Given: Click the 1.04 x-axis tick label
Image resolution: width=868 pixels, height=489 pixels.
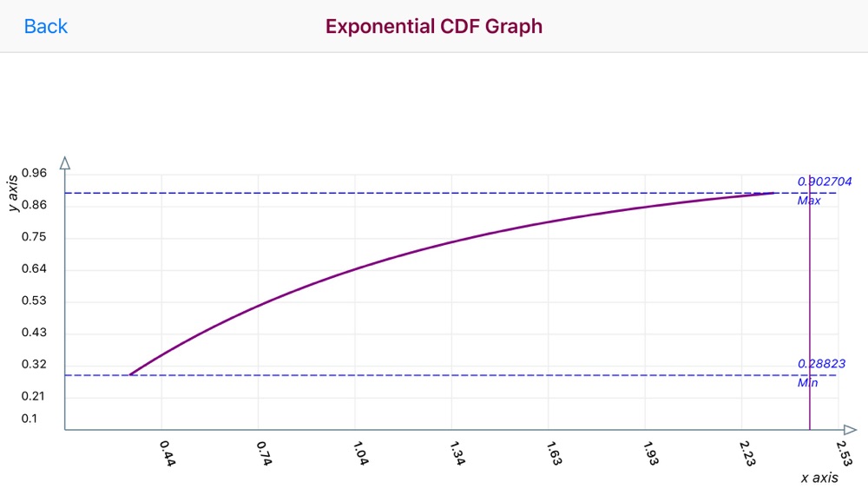Looking at the screenshot, I should tap(361, 453).
